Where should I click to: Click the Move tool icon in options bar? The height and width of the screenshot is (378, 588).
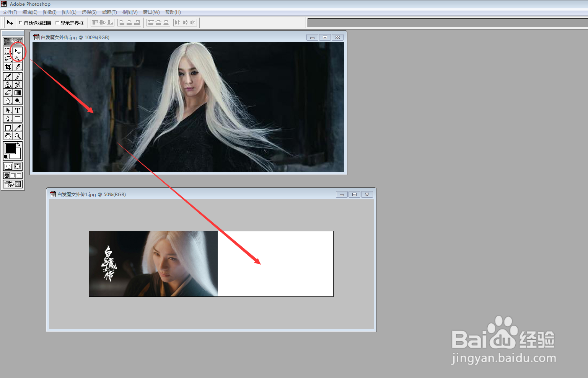click(10, 23)
